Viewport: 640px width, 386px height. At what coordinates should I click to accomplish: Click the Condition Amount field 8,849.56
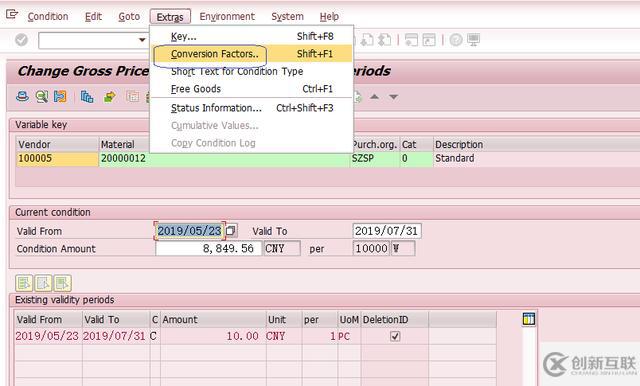209,248
